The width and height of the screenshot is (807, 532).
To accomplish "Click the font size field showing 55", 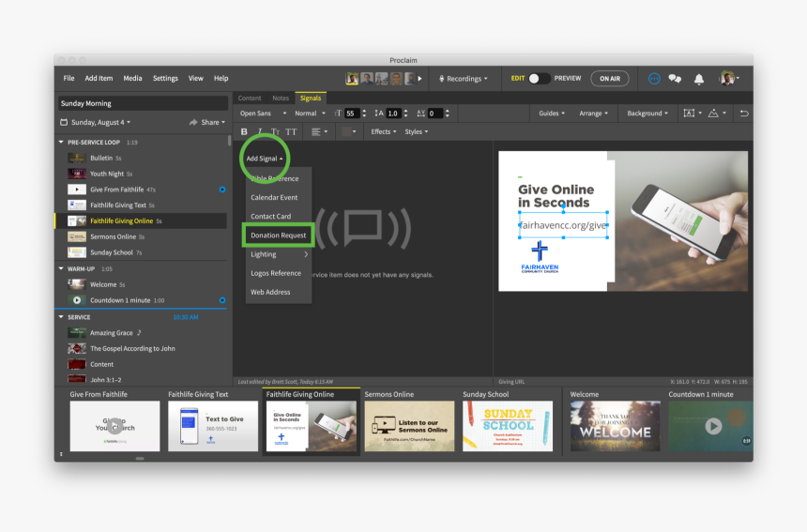I will click(352, 114).
